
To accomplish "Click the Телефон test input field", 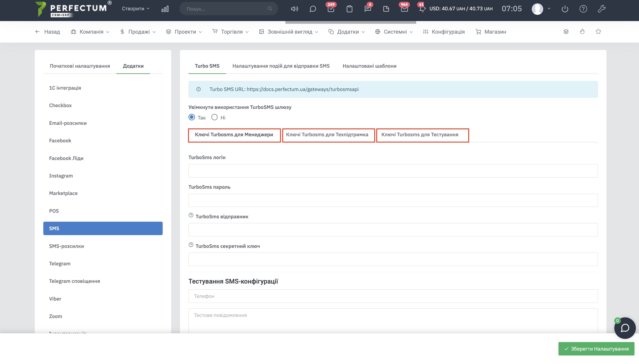I will (393, 296).
